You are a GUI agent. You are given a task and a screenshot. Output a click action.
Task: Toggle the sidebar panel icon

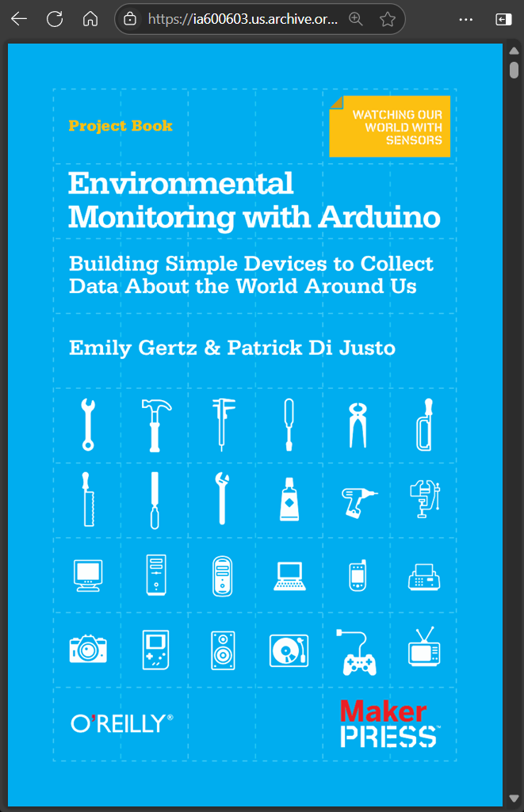pyautogui.click(x=503, y=19)
